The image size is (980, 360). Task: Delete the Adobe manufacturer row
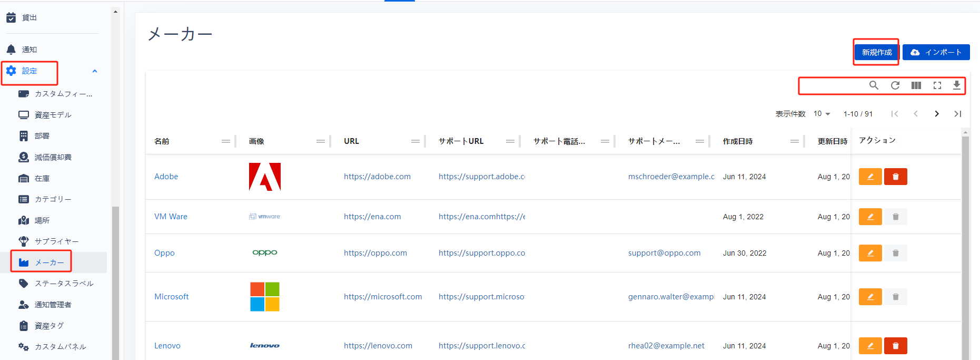(895, 177)
